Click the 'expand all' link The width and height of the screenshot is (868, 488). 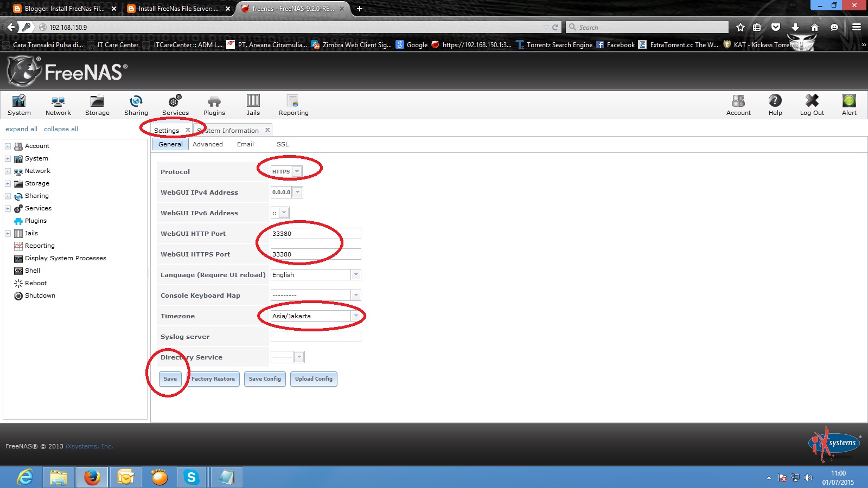pyautogui.click(x=21, y=129)
